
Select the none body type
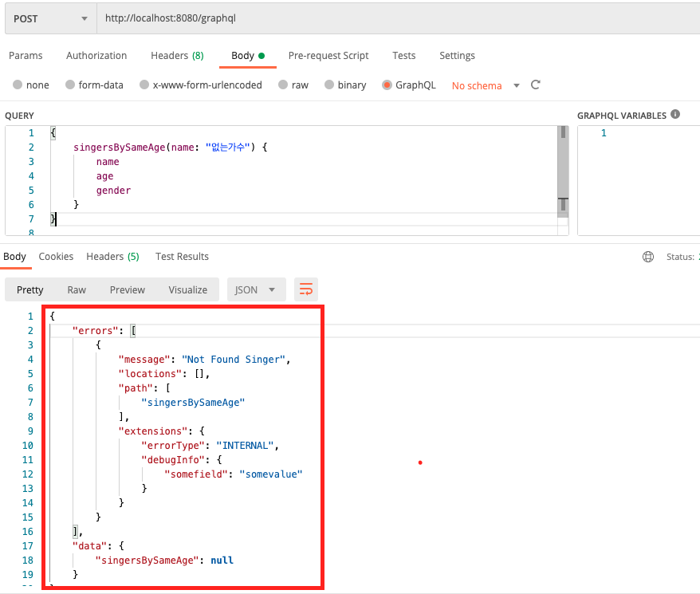(x=31, y=85)
